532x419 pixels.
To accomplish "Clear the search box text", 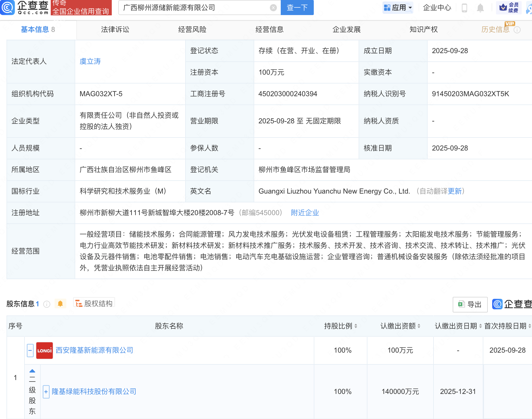I will pos(273,8).
